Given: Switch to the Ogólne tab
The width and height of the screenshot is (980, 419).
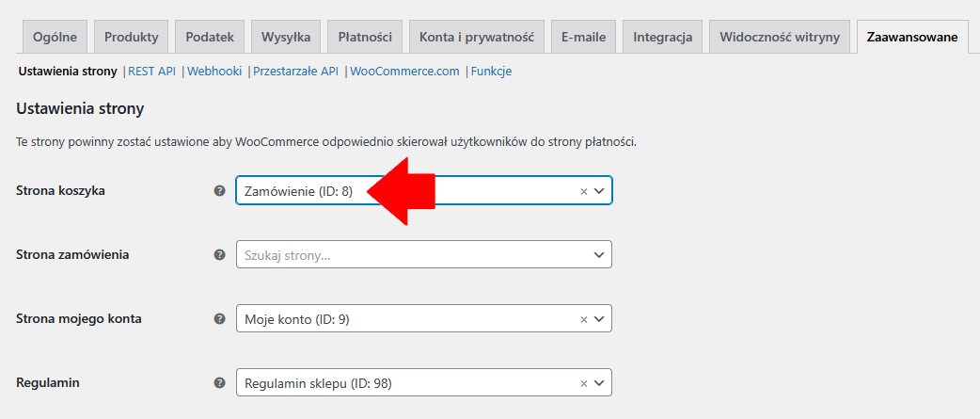Looking at the screenshot, I should [55, 38].
